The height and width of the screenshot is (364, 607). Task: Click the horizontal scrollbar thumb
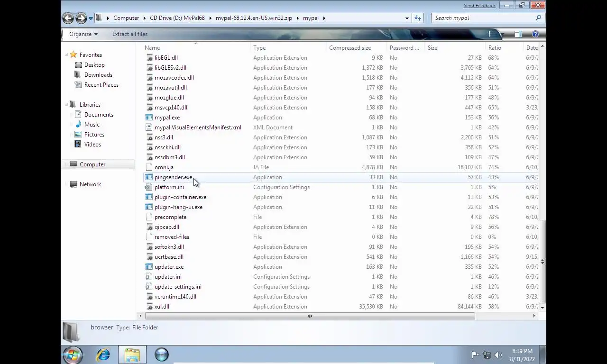[x=310, y=316]
